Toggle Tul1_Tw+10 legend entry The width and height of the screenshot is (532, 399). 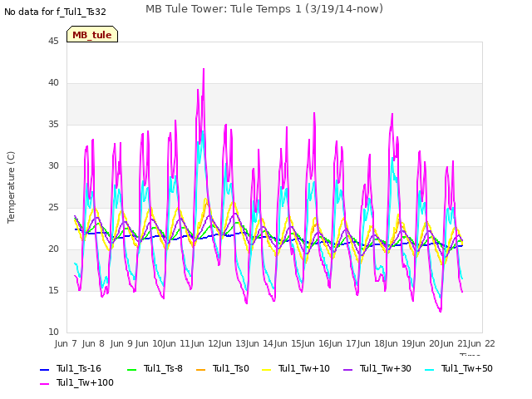[296, 369]
